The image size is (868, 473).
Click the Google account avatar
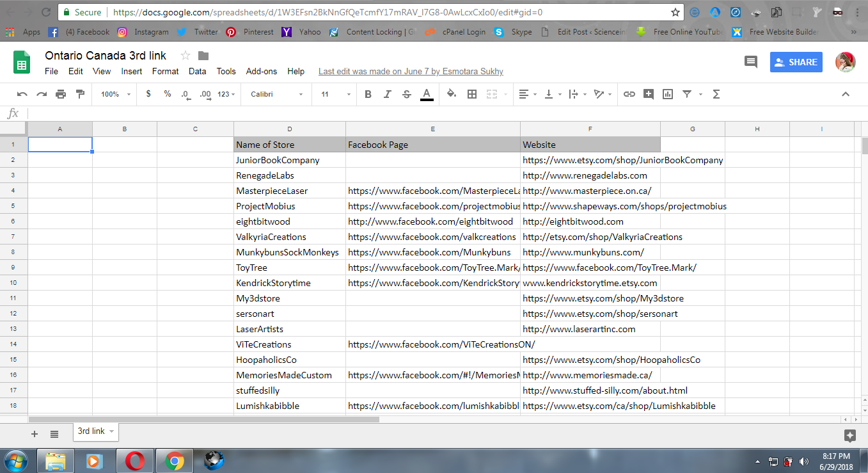[846, 62]
